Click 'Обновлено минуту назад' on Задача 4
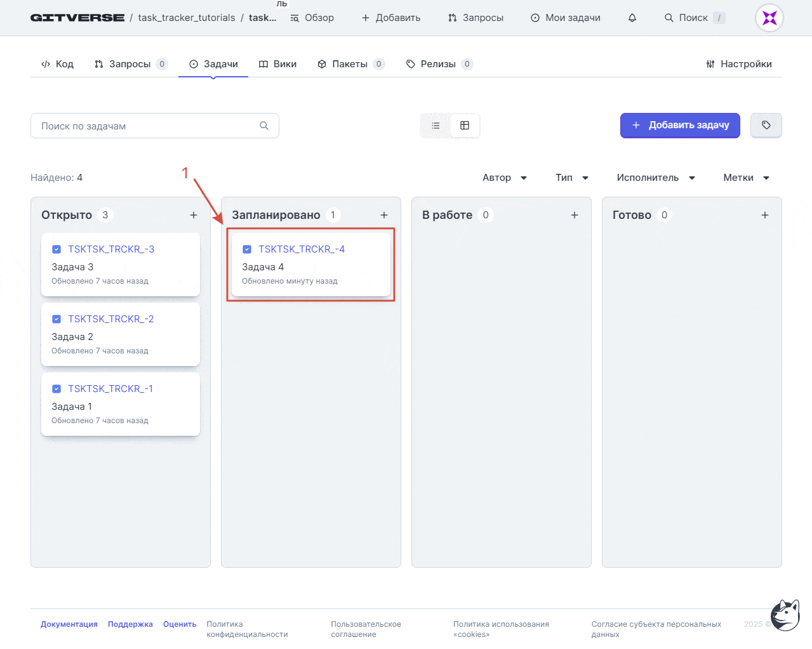The height and width of the screenshot is (649, 812). [290, 281]
